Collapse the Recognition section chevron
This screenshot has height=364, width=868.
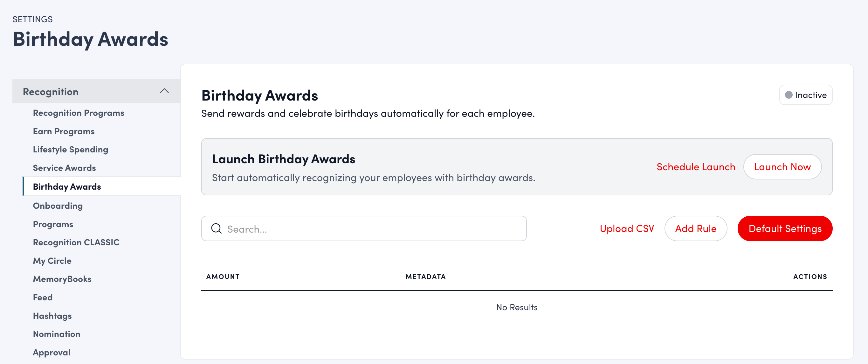click(164, 91)
